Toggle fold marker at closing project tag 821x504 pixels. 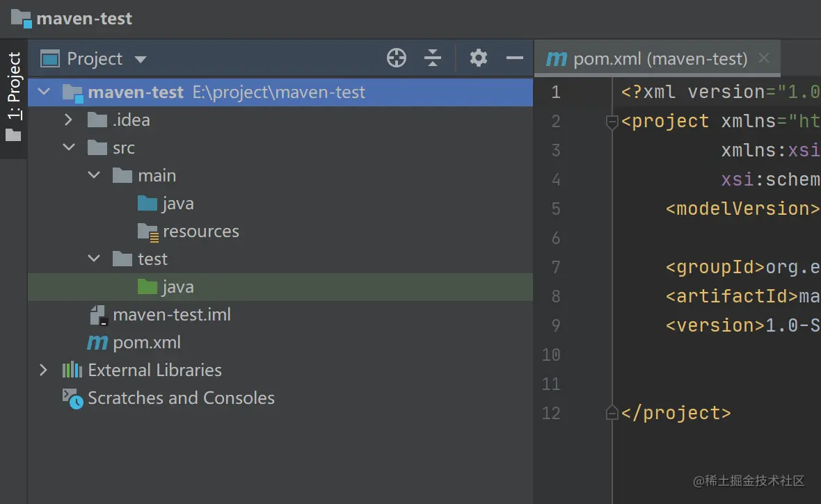click(x=612, y=414)
